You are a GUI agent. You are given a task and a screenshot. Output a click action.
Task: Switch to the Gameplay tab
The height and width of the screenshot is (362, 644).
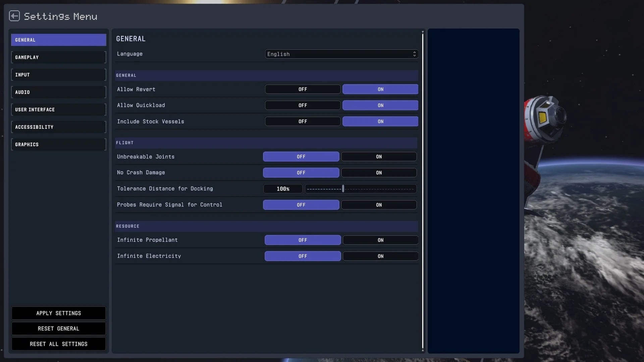click(x=58, y=57)
